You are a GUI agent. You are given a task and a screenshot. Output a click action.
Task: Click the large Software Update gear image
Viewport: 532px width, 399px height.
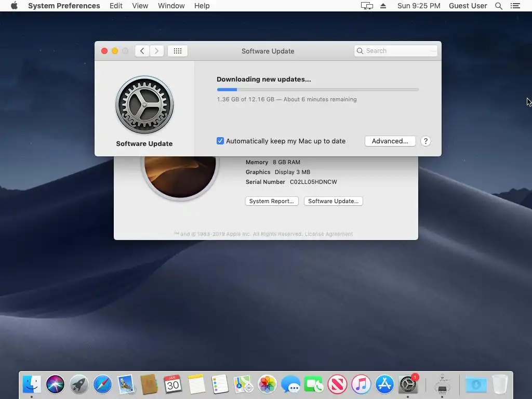(144, 105)
